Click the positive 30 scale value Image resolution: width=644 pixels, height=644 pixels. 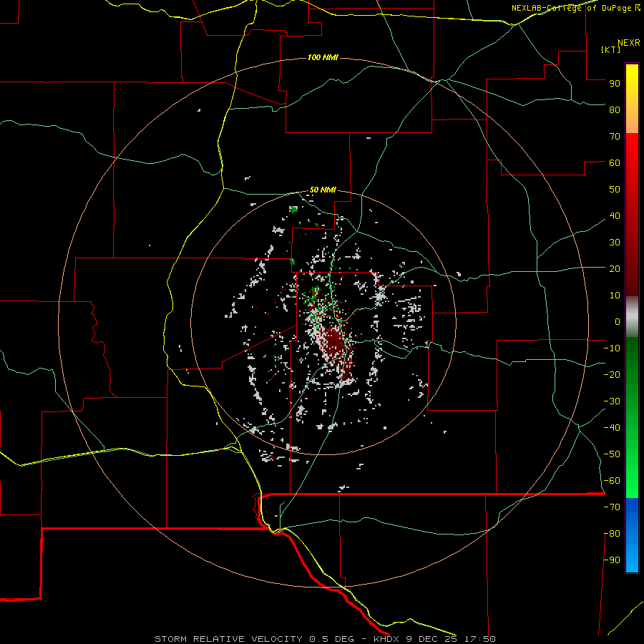tap(615, 243)
